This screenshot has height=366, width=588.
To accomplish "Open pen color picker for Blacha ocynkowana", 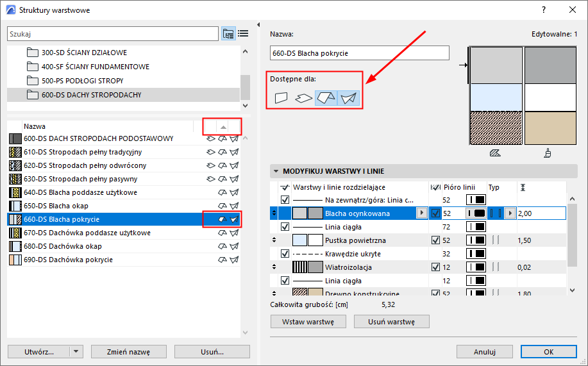I will pyautogui.click(x=476, y=213).
